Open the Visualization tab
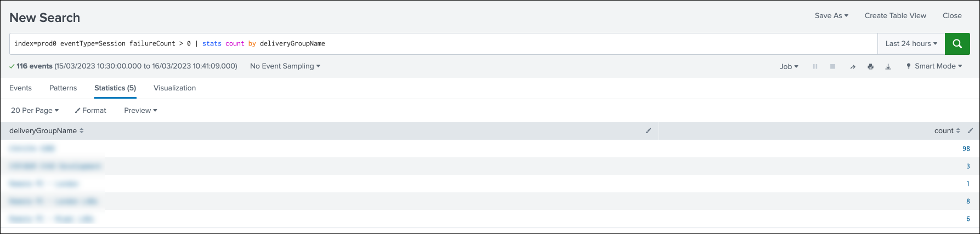Image resolution: width=980 pixels, height=234 pixels. point(174,88)
